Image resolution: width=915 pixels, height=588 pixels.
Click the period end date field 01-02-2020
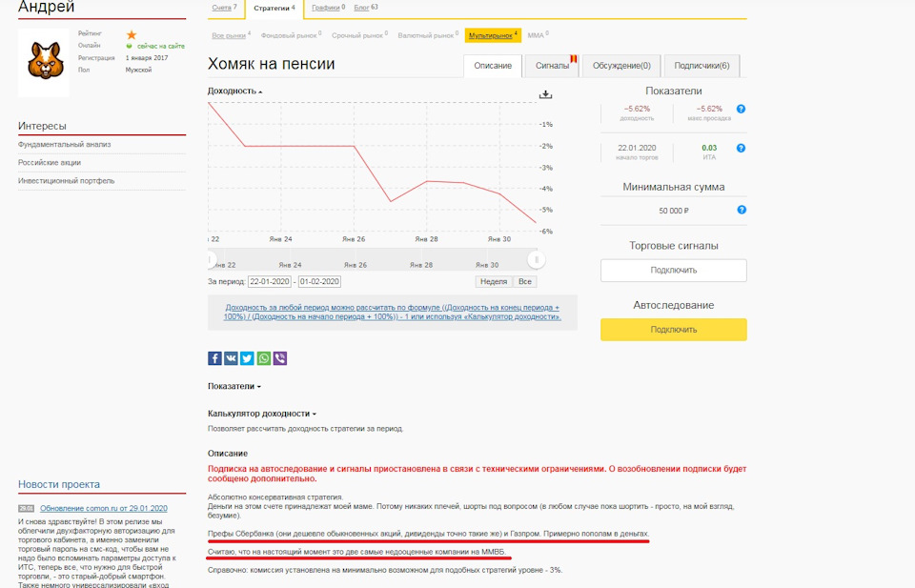(x=319, y=282)
